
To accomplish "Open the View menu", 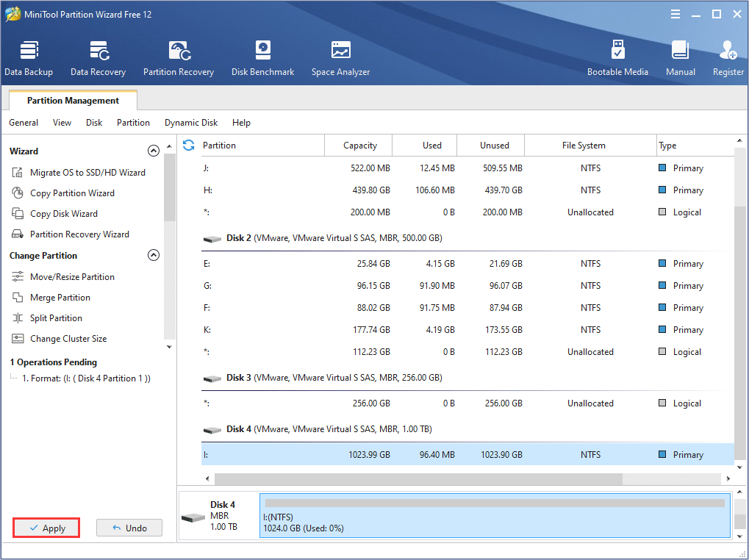I will pyautogui.click(x=62, y=123).
